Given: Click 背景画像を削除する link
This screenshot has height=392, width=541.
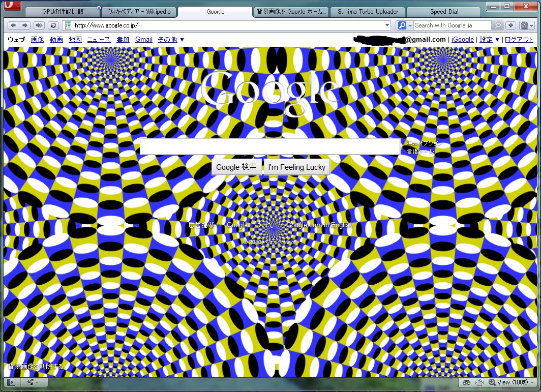Looking at the screenshot, I should [36, 367].
